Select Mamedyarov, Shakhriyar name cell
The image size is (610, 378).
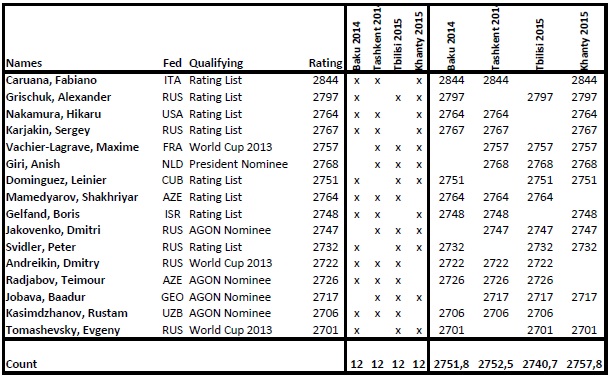click(x=72, y=197)
